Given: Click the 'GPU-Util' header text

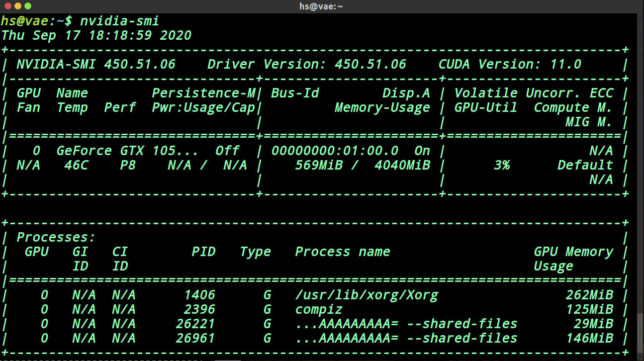Looking at the screenshot, I should (486, 107).
